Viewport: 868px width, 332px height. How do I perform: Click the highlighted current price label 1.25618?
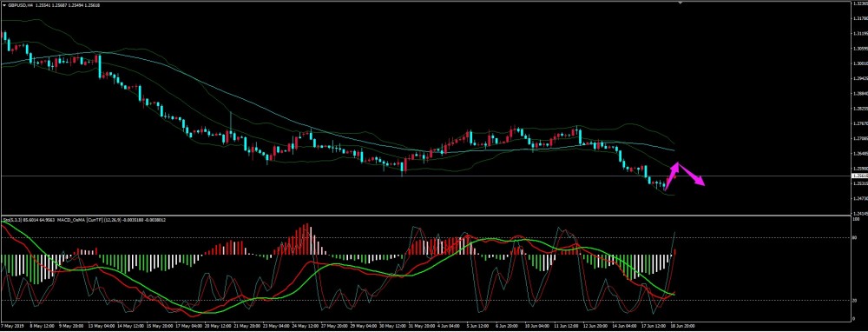point(859,176)
